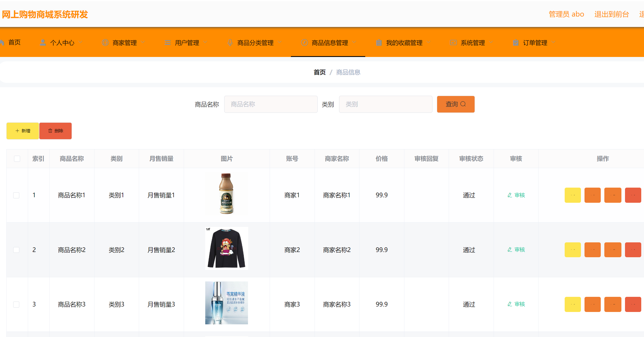Toggle the select-all checkbox in the table header

[17, 158]
